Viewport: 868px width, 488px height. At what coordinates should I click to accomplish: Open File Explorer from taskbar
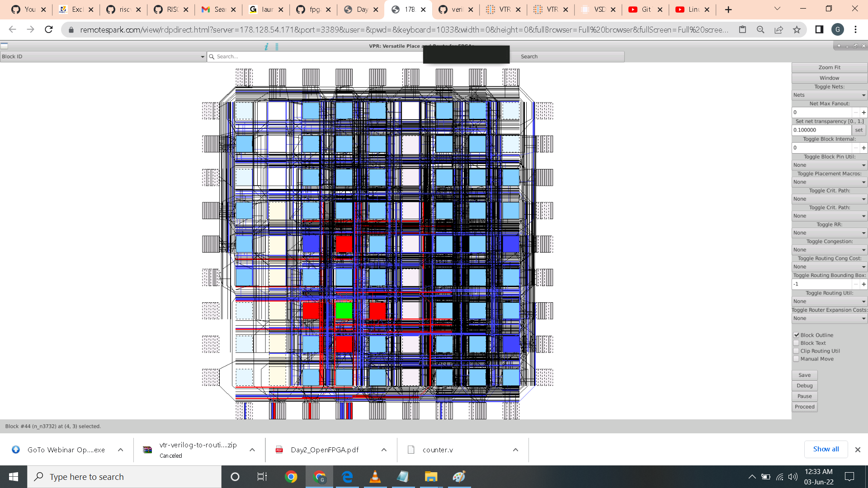(x=431, y=477)
